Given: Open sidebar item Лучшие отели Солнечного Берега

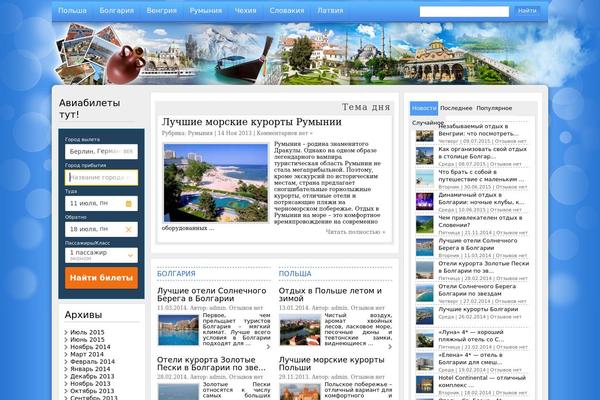Looking at the screenshot, I should (x=478, y=244).
